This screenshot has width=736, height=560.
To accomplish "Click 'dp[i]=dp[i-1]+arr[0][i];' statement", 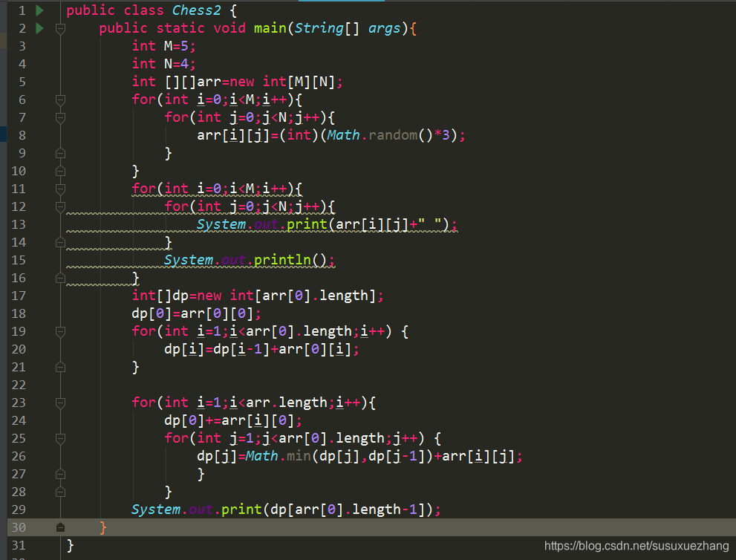I will (x=262, y=349).
